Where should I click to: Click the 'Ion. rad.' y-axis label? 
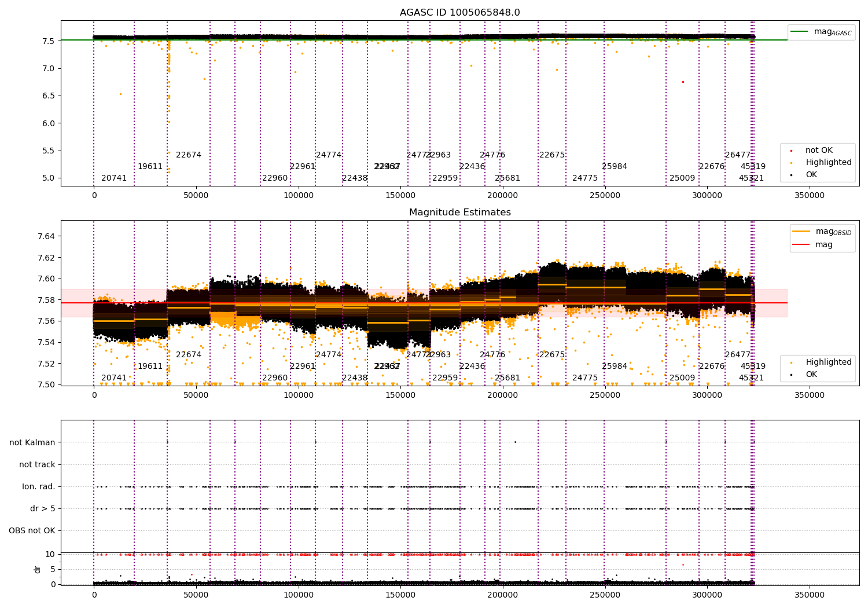point(39,487)
